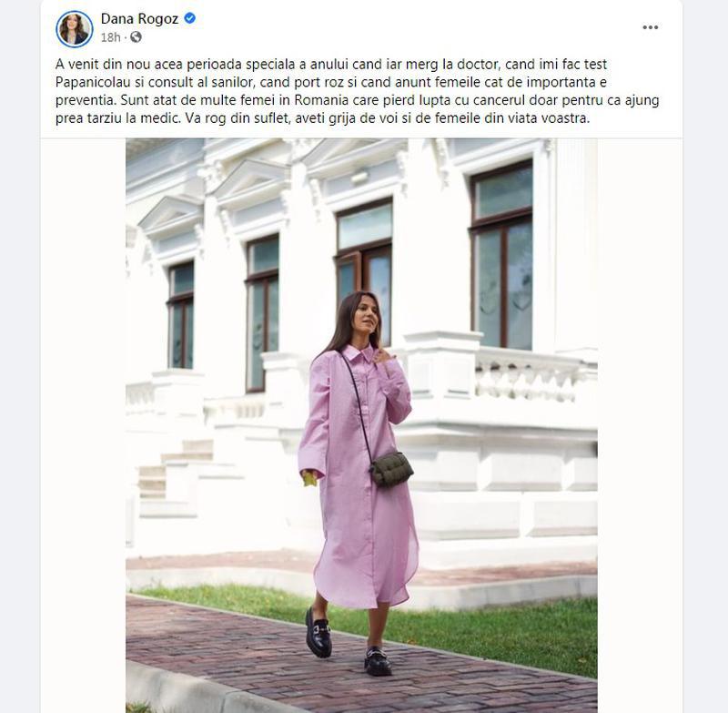Open the 18h post timestamp link
Screen dimensions: 728x713
point(110,37)
